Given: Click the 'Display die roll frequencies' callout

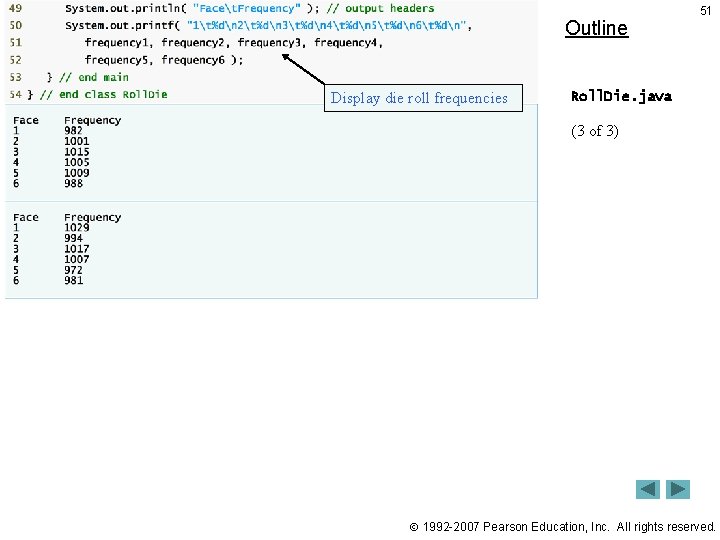Looking at the screenshot, I should coord(423,98).
